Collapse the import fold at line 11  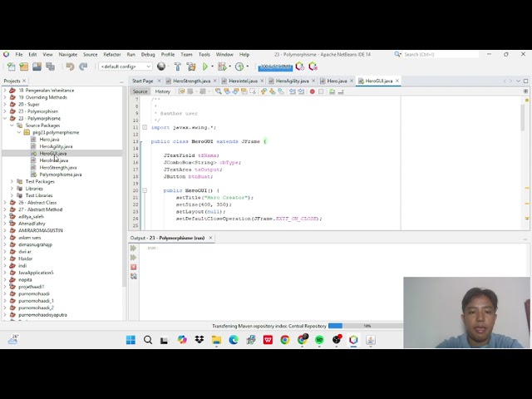145,127
